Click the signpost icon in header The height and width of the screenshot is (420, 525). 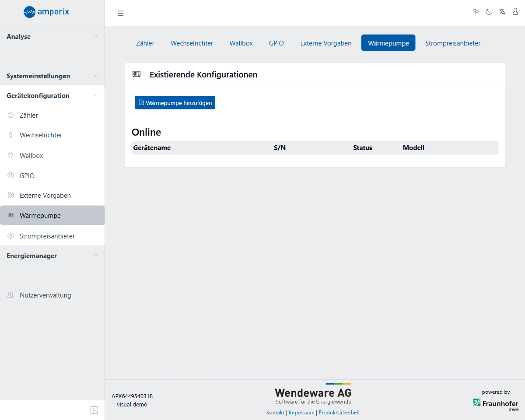click(x=476, y=12)
